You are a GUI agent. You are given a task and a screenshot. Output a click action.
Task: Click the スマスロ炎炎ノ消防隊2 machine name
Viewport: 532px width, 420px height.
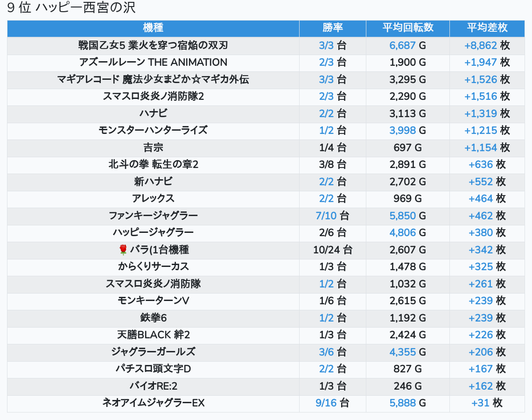[153, 96]
